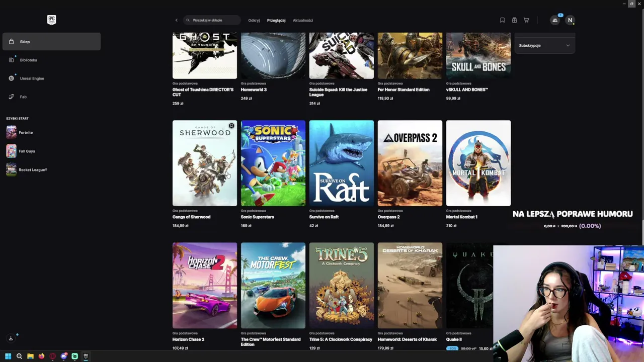Click Trine 5: A Clockwork Conspiracy title
This screenshot has width=644, height=362.
coord(341,339)
